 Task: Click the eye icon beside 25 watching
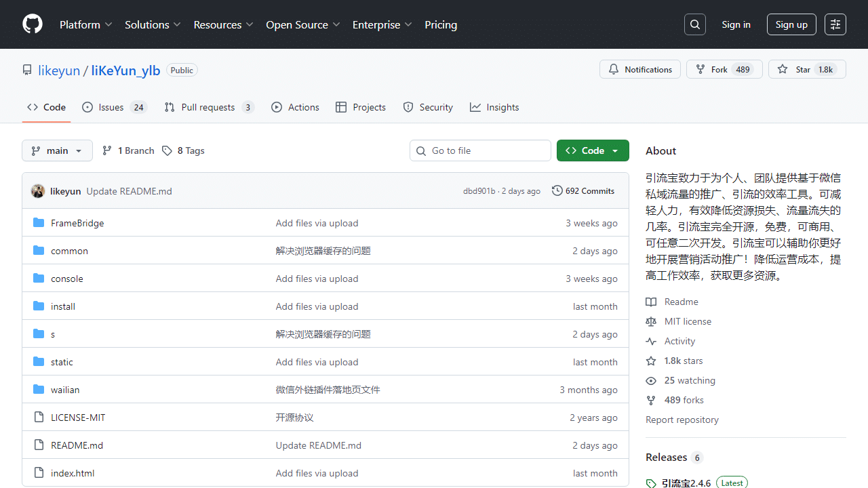tap(651, 380)
